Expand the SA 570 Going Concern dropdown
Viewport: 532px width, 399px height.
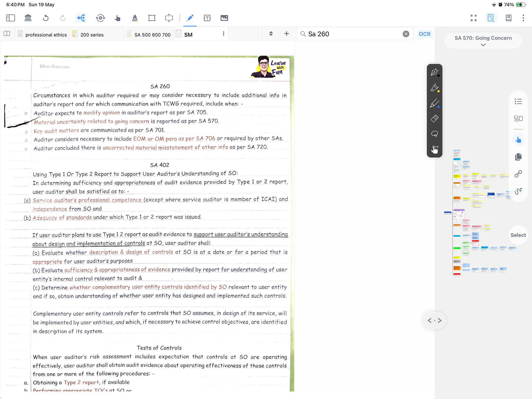[x=483, y=45]
